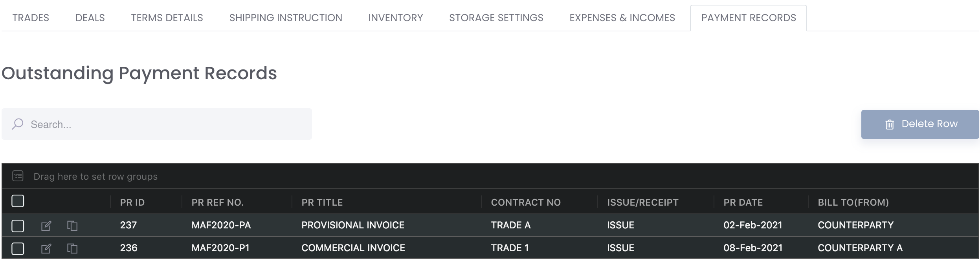Click copy icon for PR 236 row
980x259 pixels.
[72, 248]
